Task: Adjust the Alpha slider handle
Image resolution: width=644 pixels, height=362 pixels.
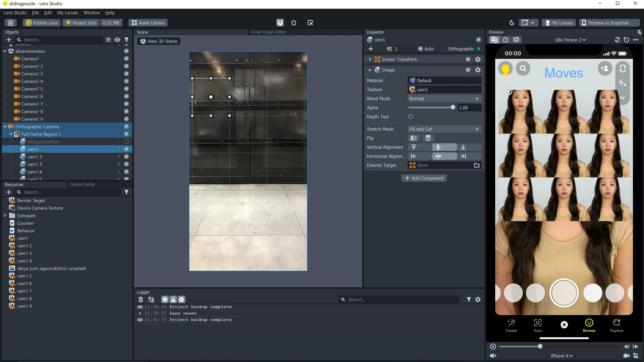Action: click(453, 108)
